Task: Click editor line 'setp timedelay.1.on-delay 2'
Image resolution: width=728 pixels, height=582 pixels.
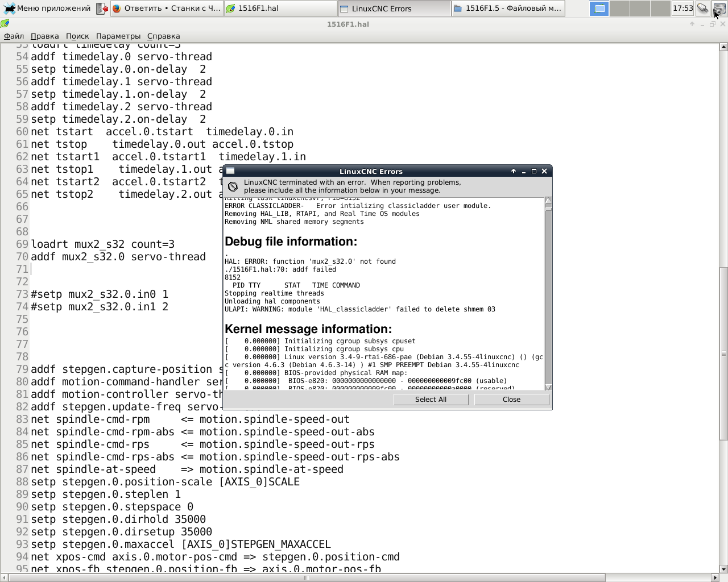Action: tap(118, 94)
